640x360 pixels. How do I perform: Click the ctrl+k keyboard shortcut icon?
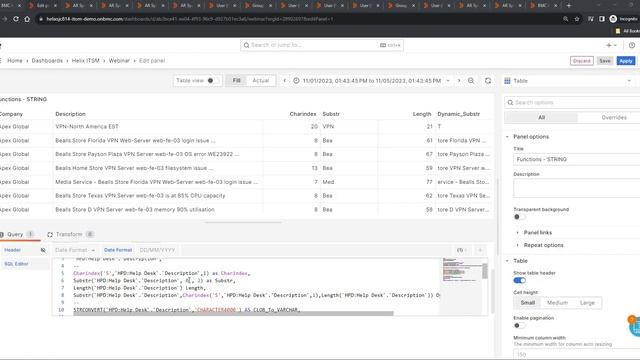tap(390, 45)
